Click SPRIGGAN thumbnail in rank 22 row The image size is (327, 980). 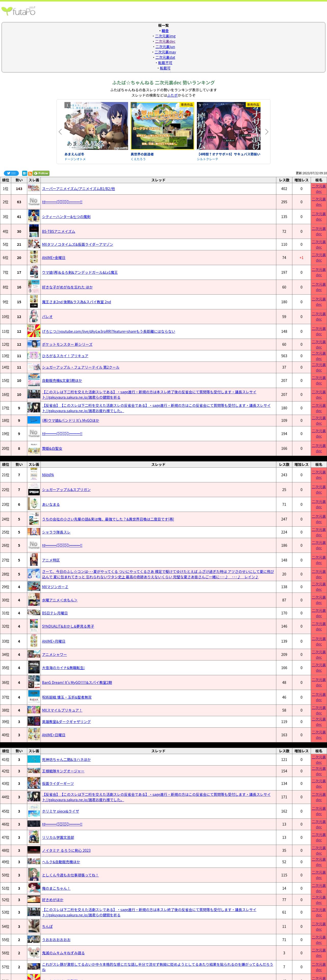click(x=34, y=490)
